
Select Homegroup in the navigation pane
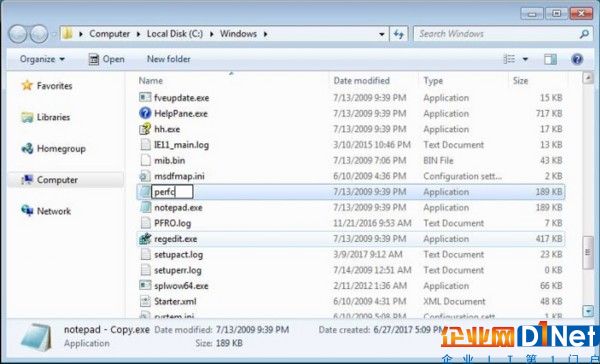point(61,149)
